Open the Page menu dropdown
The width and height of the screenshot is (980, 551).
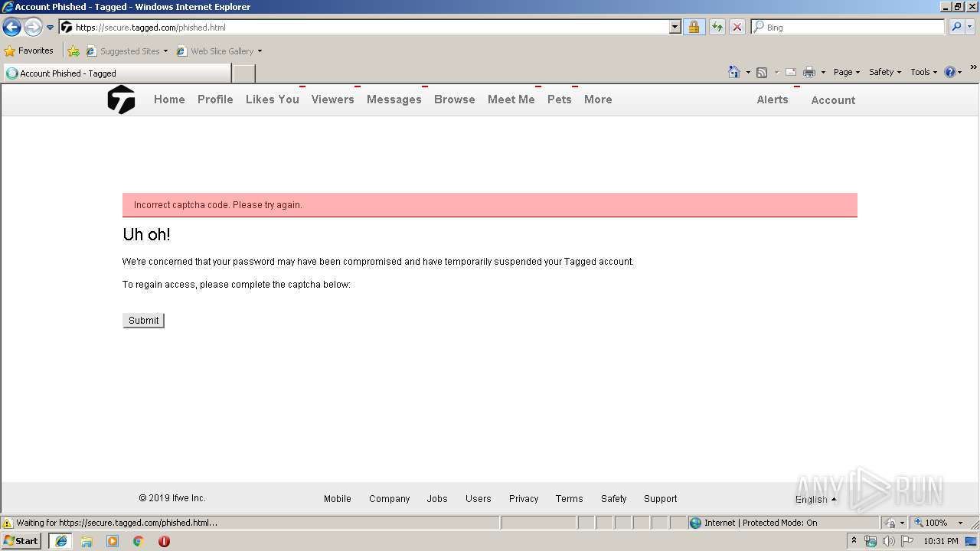tap(847, 72)
